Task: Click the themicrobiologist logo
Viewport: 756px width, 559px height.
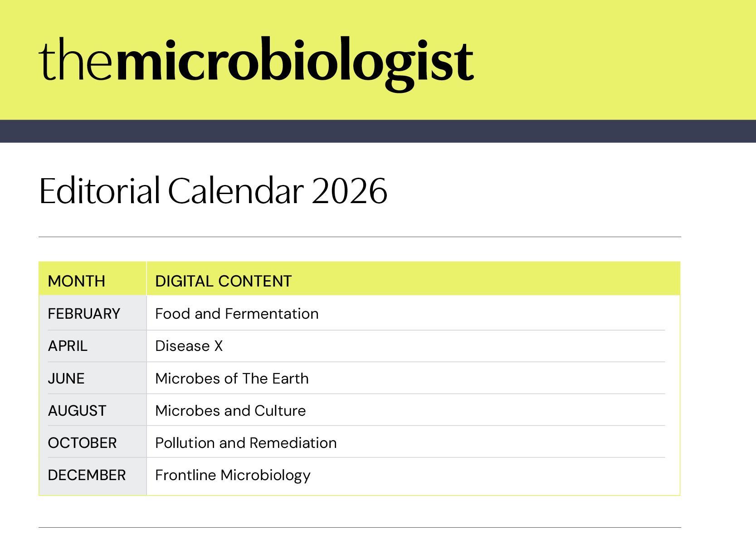Action: (256, 61)
